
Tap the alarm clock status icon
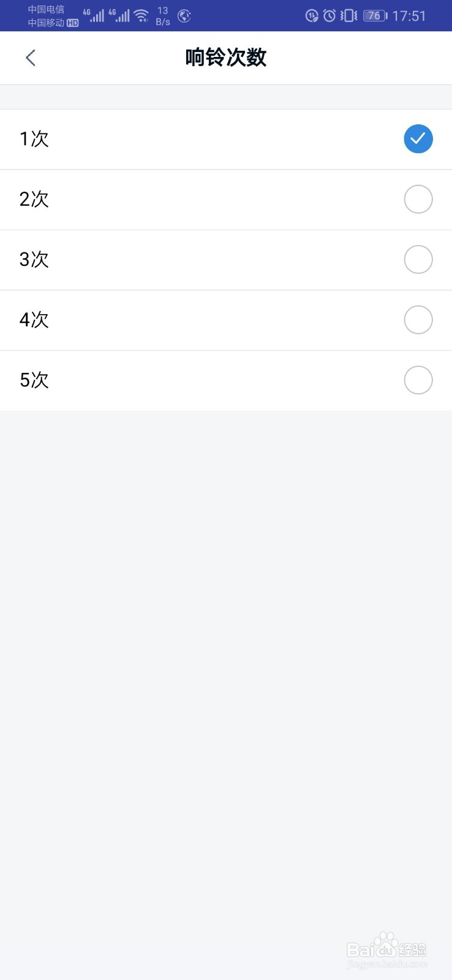[330, 16]
